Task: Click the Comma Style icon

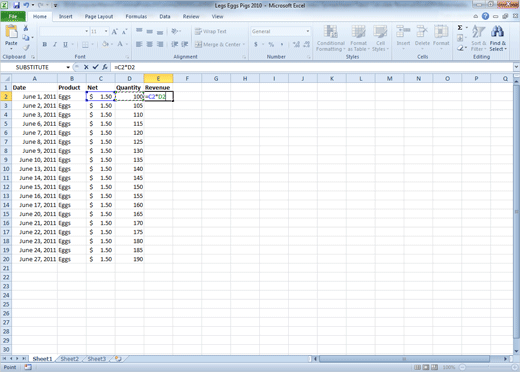Action: click(x=282, y=44)
